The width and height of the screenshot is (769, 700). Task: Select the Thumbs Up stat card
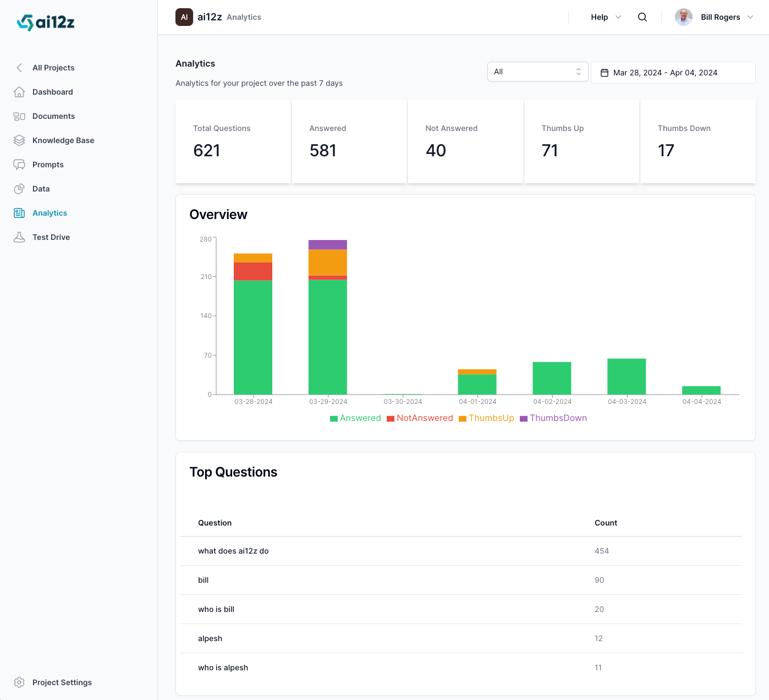[x=582, y=141]
